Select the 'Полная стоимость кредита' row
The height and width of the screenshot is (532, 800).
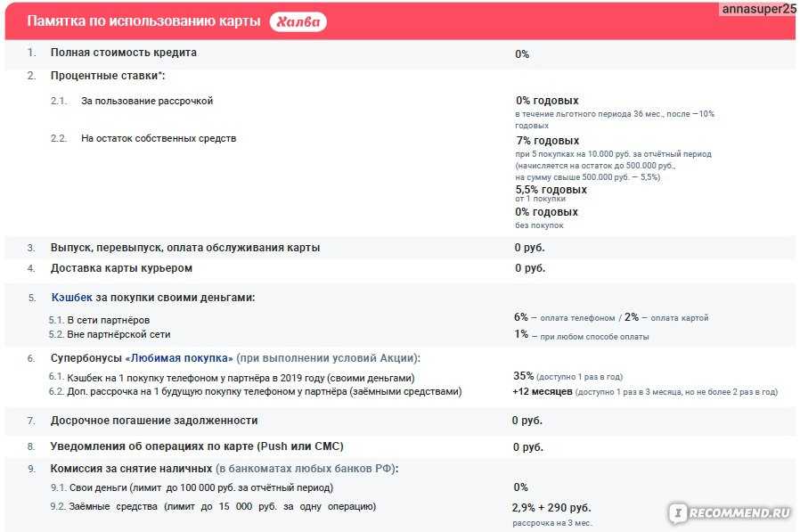coord(124,53)
